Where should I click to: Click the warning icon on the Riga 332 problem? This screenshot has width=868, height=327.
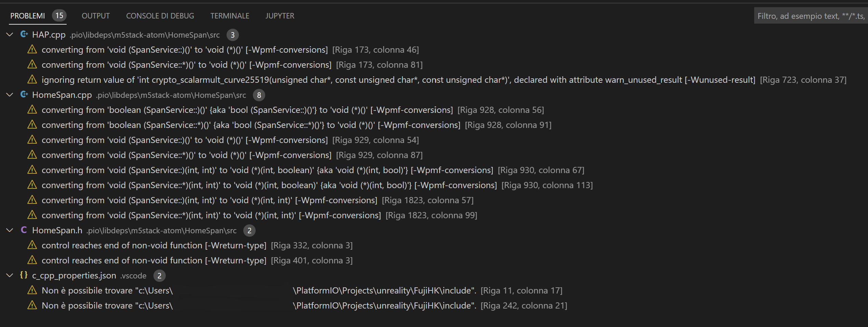[32, 245]
